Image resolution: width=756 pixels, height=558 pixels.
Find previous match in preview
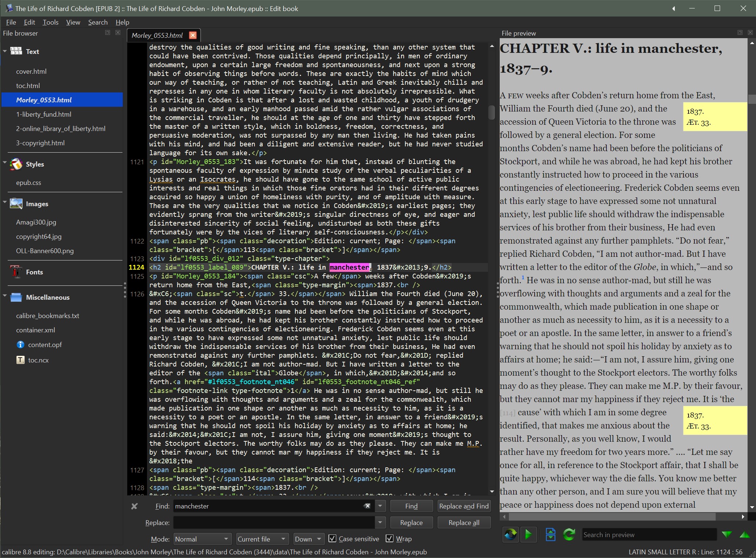744,535
